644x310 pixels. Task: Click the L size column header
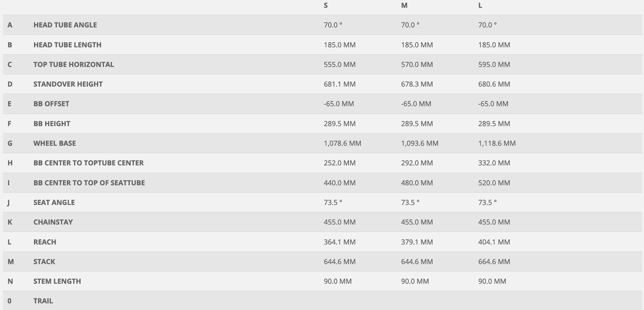(480, 6)
